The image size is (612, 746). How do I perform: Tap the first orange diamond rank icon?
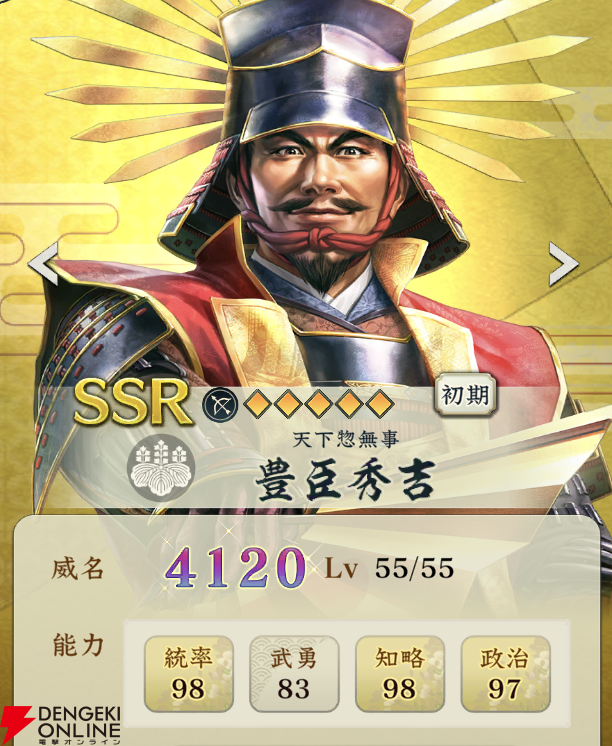(257, 404)
